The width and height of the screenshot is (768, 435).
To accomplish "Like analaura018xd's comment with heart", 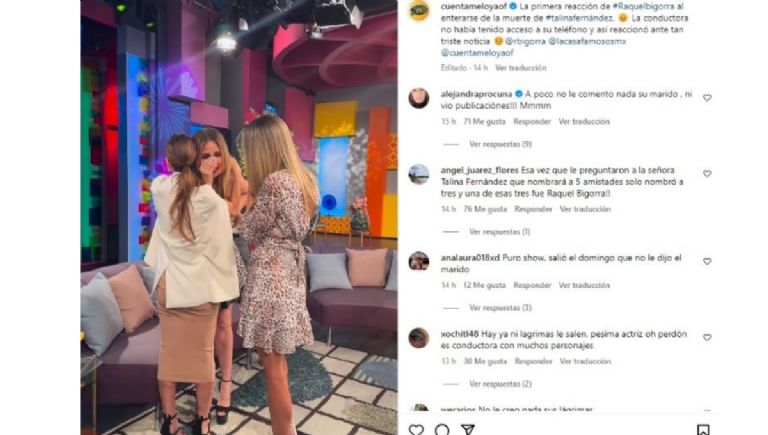I will click(x=707, y=262).
